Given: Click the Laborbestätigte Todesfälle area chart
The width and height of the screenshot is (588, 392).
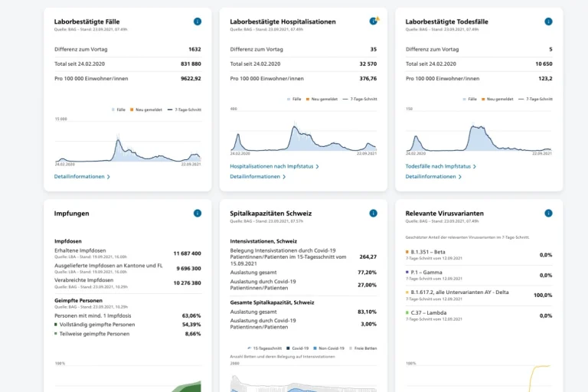Looking at the screenshot, I should tap(479, 137).
